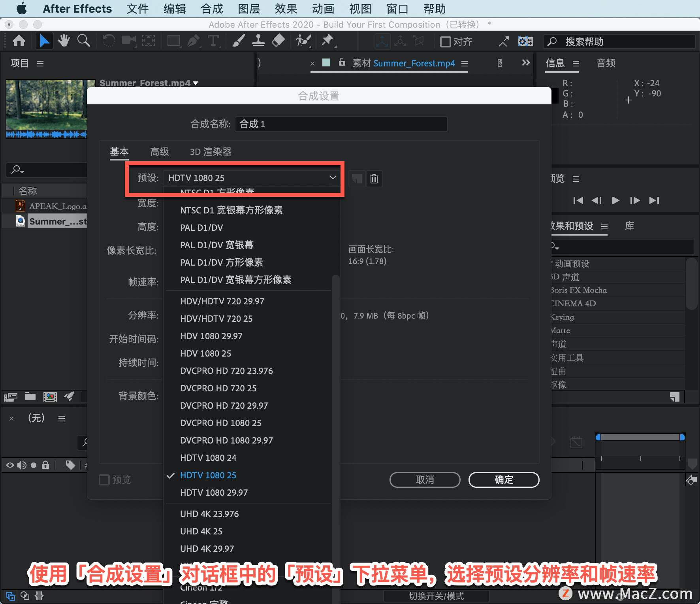Viewport: 700px width, 604px height.
Task: Select the Zoom magnifier tool
Action: 83,41
